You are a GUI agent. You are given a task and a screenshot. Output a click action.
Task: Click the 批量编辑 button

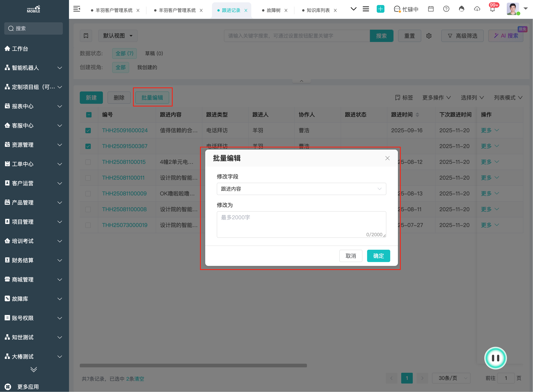[x=152, y=98]
